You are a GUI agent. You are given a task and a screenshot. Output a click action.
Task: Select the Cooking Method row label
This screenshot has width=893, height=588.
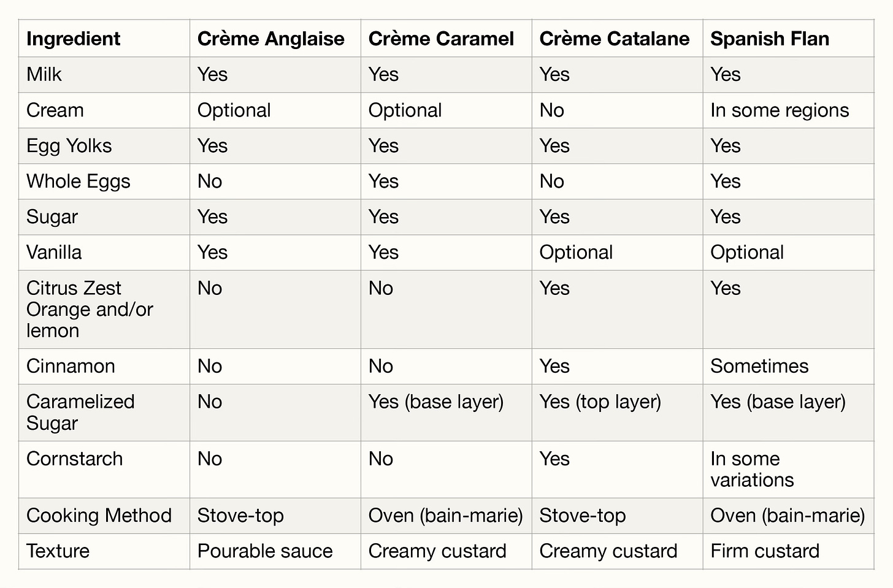(x=99, y=516)
